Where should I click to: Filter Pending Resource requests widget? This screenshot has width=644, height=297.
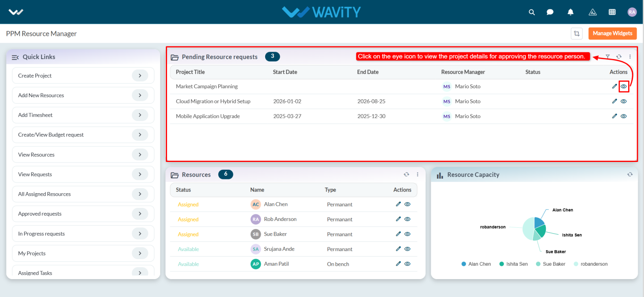(607, 57)
